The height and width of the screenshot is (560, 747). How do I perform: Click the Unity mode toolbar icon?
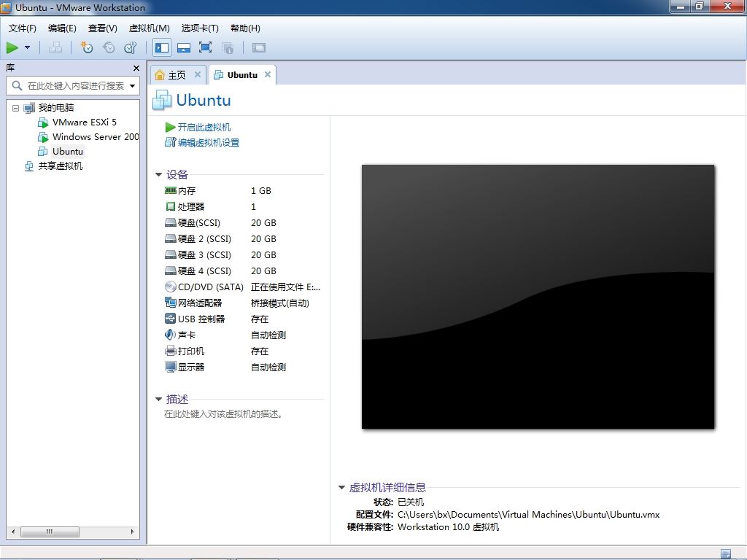[x=228, y=47]
